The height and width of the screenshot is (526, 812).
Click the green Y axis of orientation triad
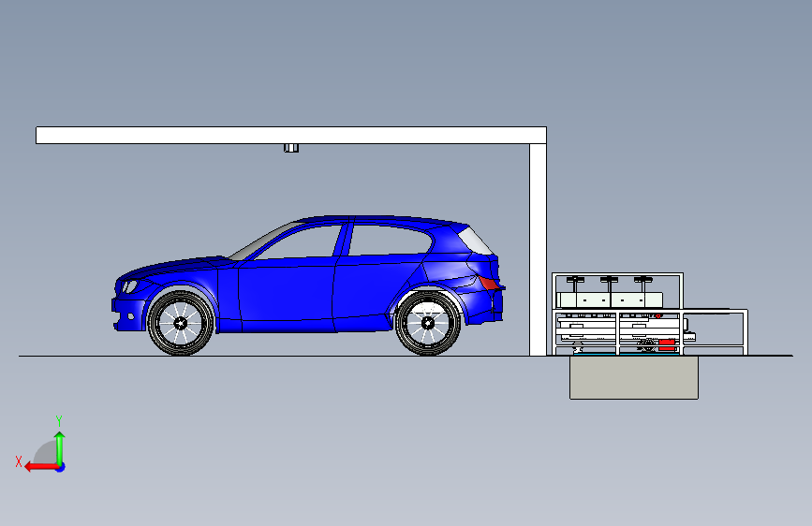tap(60, 448)
